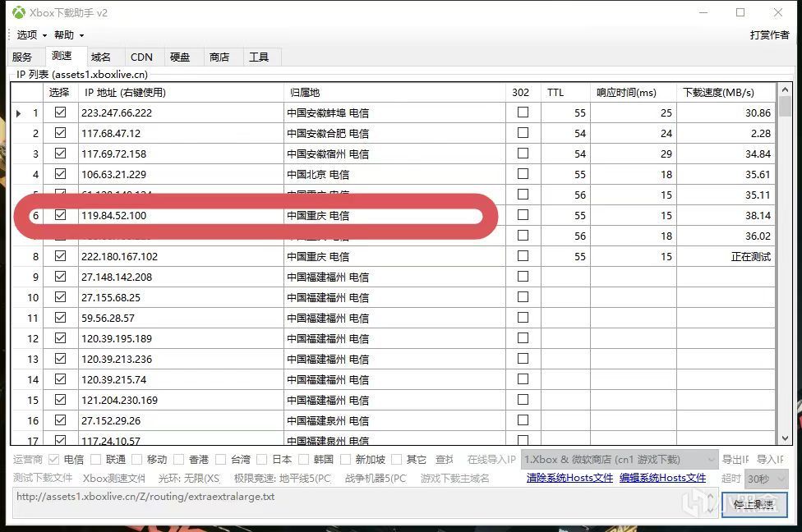Tick 302 checkbox for IP 117.68.47.12

coord(523,132)
